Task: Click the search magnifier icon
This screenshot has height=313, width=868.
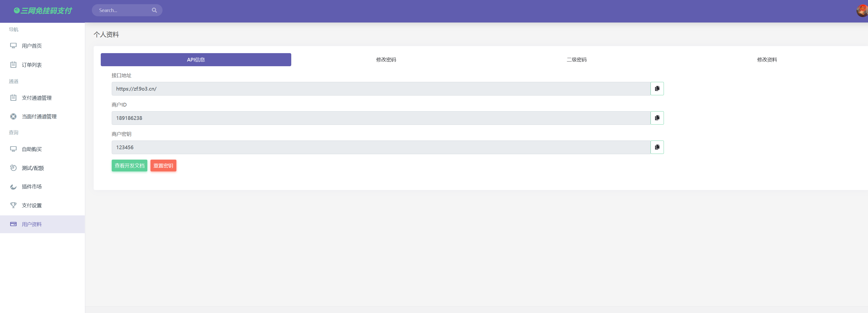Action: point(154,10)
